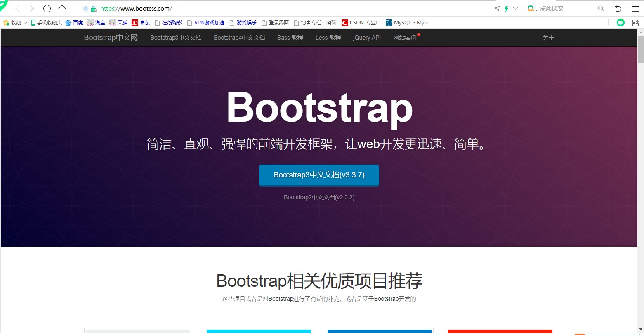Screen dimensions: 644x335
Task: Go back with the browser back arrow
Action: (17, 9)
